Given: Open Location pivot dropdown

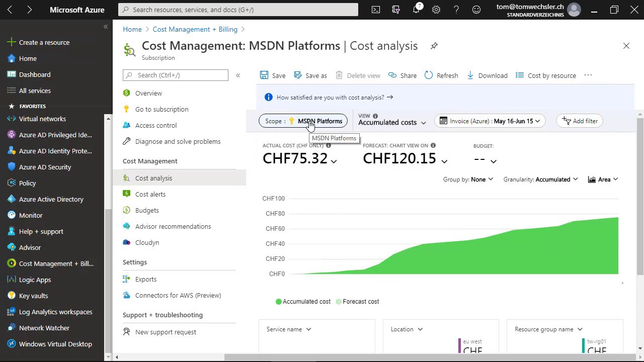Looking at the screenshot, I should point(407,329).
